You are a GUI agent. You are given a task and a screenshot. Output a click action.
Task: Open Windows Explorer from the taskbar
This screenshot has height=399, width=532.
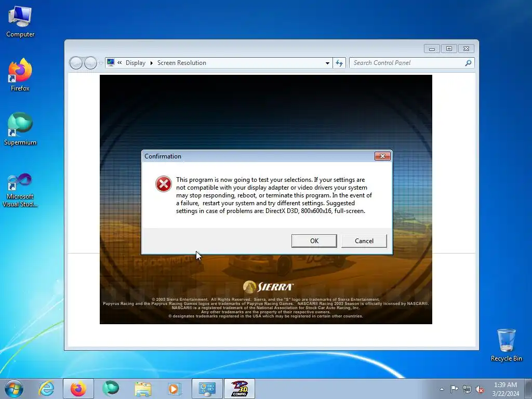143,389
